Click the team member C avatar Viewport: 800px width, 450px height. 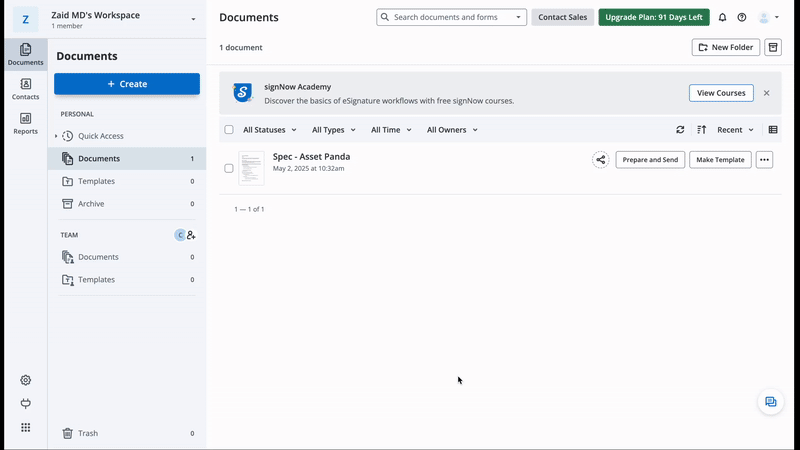(180, 235)
